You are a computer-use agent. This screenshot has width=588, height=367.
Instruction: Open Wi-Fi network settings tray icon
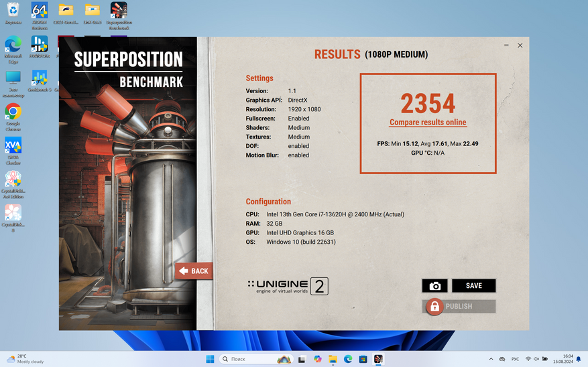click(x=528, y=359)
